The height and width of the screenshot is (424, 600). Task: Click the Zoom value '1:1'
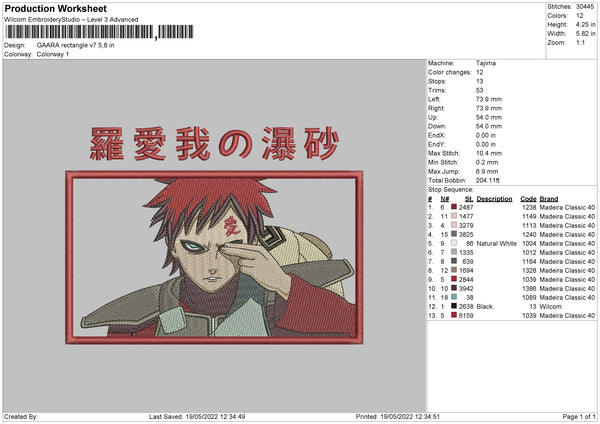click(580, 42)
